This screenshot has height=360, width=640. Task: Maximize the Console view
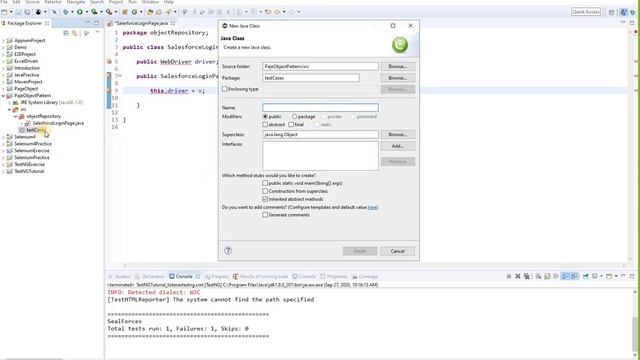[x=632, y=276]
